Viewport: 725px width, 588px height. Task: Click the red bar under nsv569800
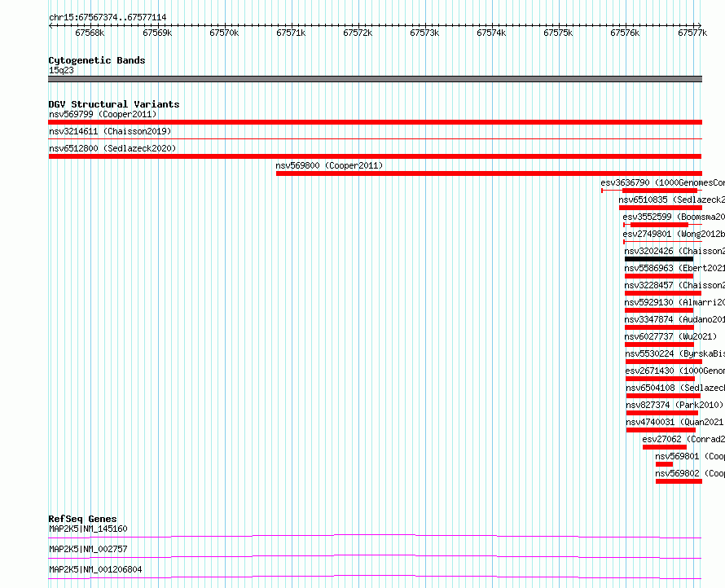click(x=490, y=173)
